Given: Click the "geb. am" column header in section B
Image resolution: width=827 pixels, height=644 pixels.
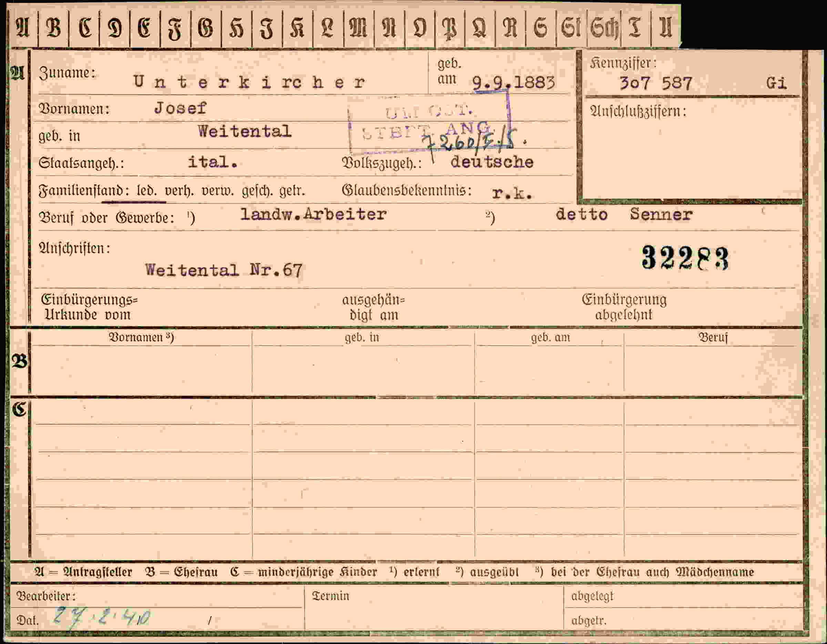Looking at the screenshot, I should point(550,337).
